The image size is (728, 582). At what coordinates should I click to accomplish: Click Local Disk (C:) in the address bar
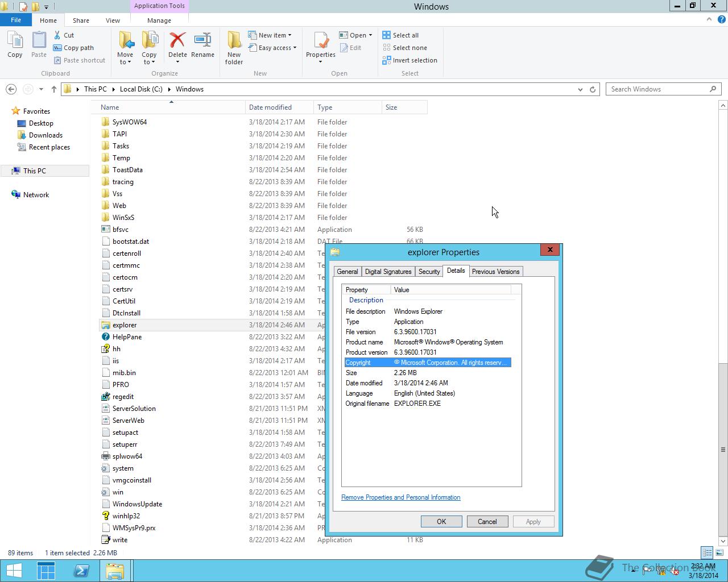pyautogui.click(x=141, y=89)
